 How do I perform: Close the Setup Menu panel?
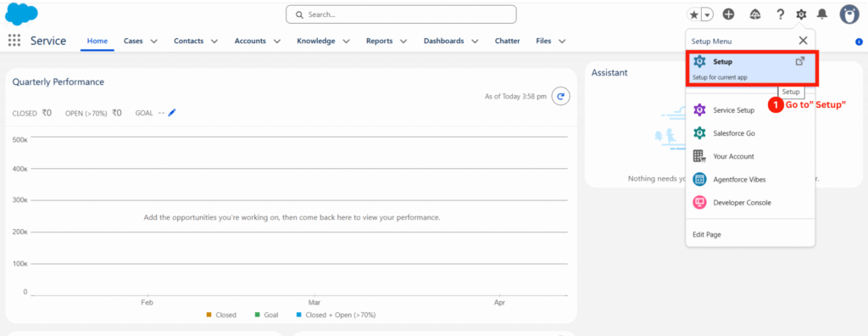tap(803, 41)
